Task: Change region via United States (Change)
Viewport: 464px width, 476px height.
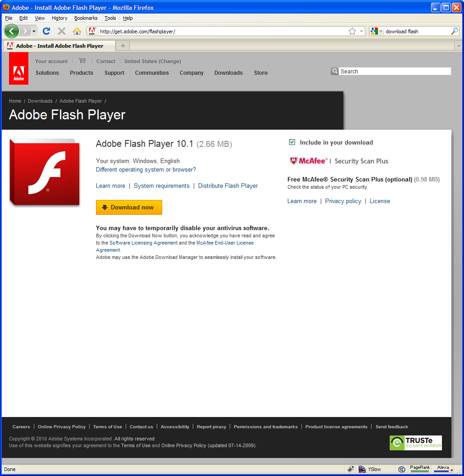Action: pyautogui.click(x=153, y=61)
